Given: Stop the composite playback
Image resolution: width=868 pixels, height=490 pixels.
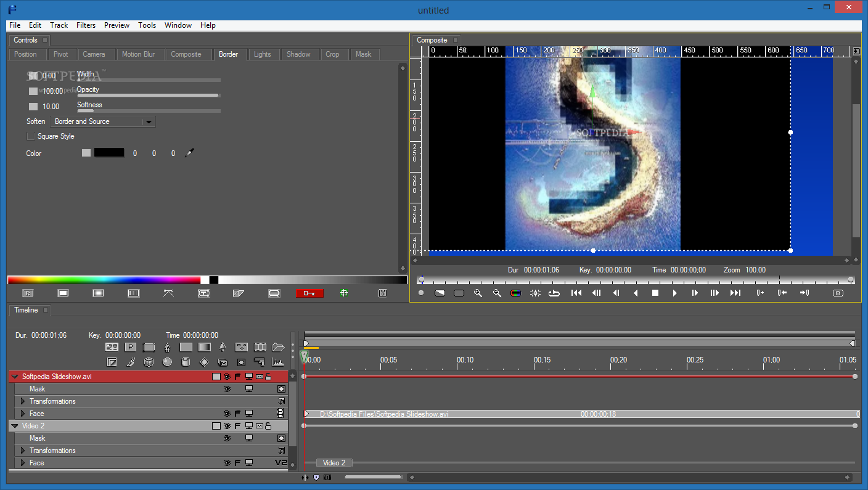Looking at the screenshot, I should [x=655, y=293].
